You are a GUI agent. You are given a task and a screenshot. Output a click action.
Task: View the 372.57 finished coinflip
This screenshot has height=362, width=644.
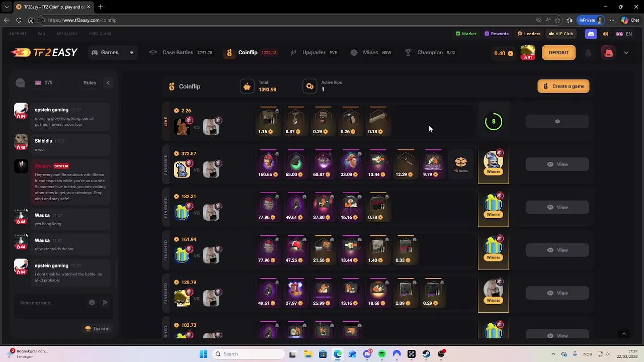point(557,164)
